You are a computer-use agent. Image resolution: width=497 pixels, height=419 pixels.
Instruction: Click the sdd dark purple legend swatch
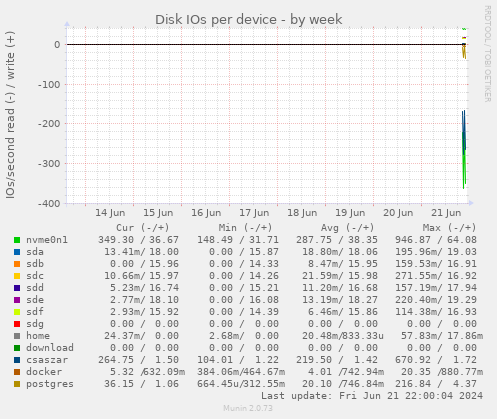[x=17, y=288]
